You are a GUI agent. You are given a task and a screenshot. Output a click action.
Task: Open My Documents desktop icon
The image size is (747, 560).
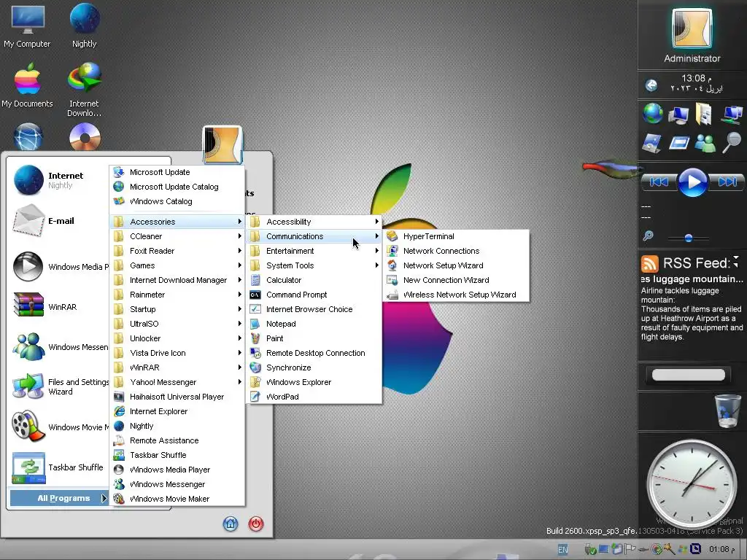(27, 86)
